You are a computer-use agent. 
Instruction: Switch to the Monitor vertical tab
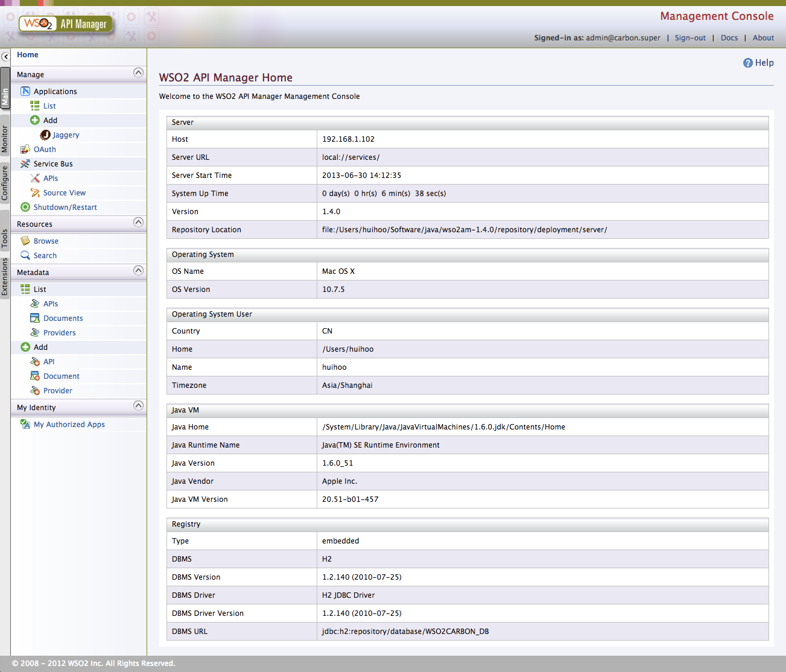(x=5, y=139)
